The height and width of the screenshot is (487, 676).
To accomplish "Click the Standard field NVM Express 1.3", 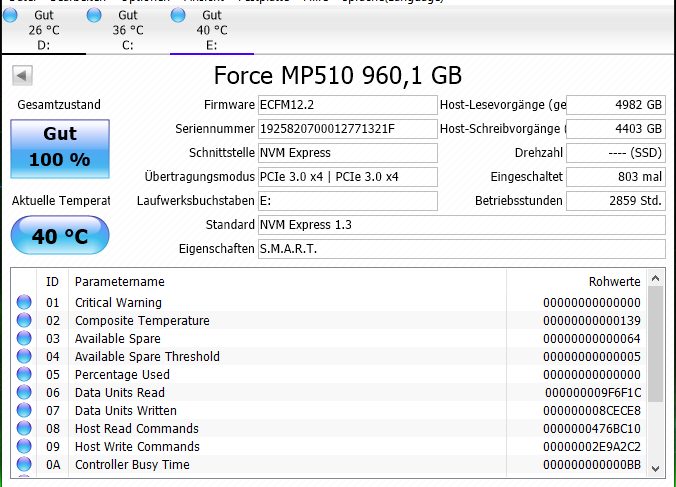I will (462, 225).
